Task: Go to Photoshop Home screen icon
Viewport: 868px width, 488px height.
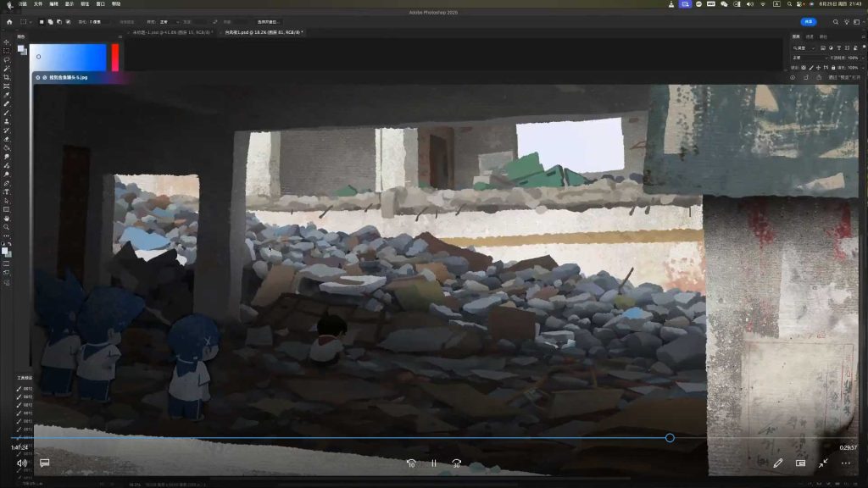Action: point(9,22)
